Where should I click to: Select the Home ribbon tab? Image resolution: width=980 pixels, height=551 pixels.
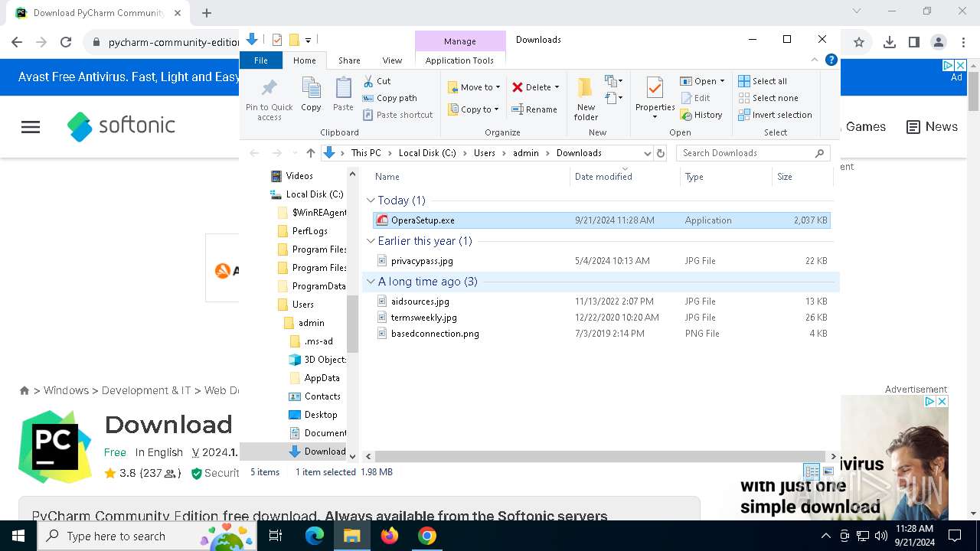[x=304, y=60]
